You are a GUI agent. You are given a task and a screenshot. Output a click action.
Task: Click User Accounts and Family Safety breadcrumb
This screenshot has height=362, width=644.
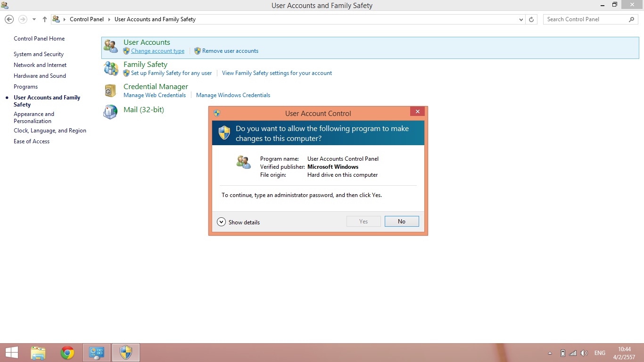(x=155, y=19)
